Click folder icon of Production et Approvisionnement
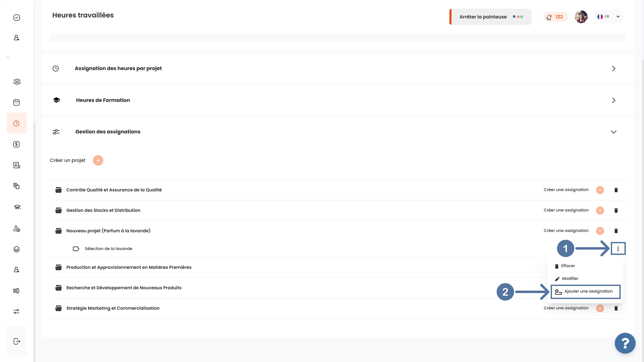The image size is (644, 362). (x=58, y=267)
